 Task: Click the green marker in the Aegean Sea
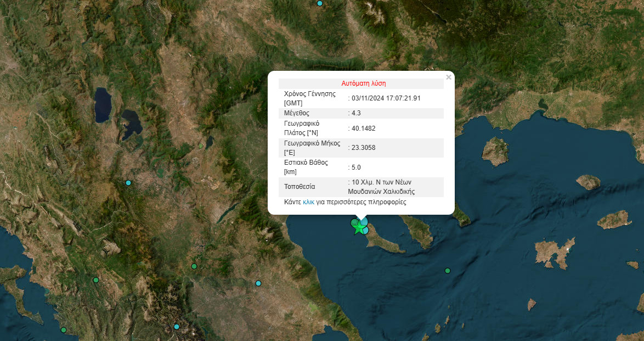[448, 271]
